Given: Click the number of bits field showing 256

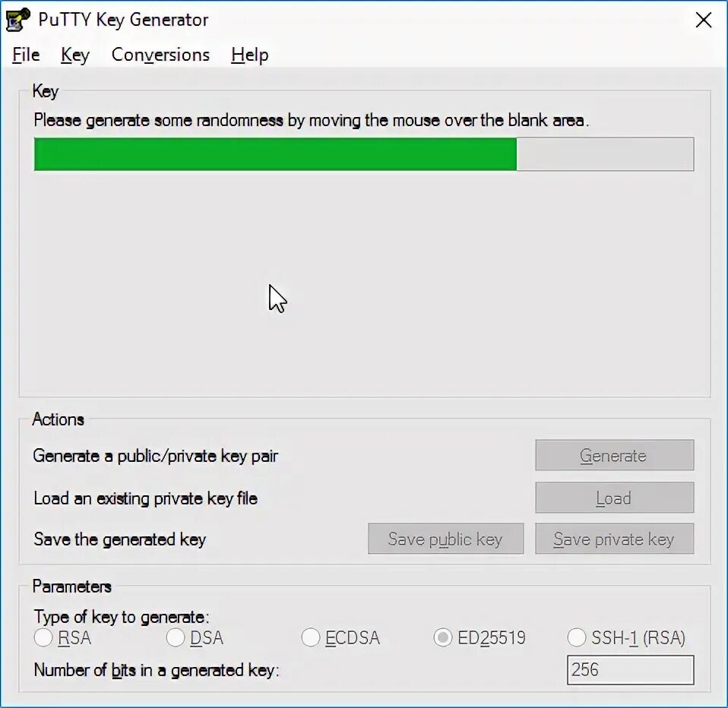Looking at the screenshot, I should [x=630, y=670].
